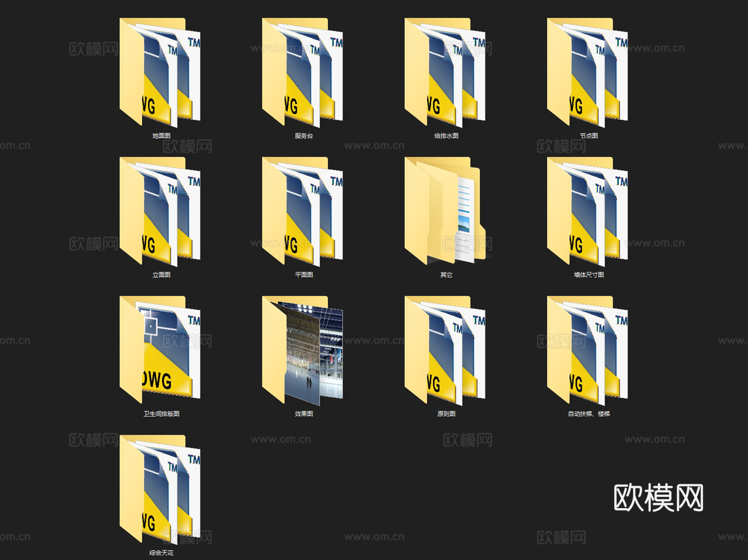Open the 原则图 folder icon

[445, 350]
